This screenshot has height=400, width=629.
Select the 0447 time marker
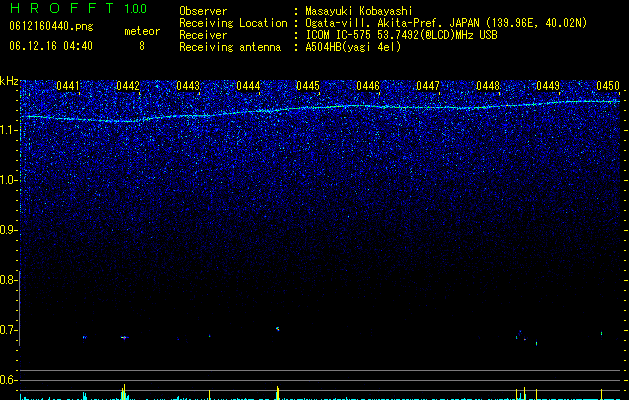click(x=428, y=86)
